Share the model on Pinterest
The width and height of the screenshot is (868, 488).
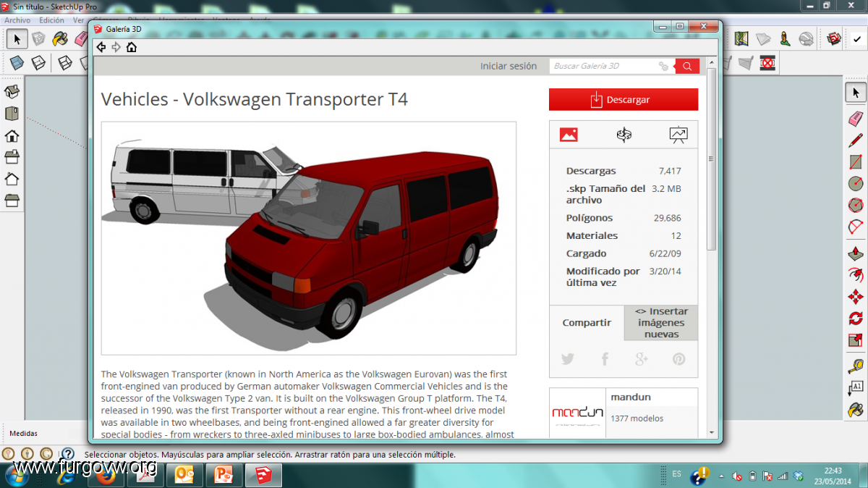(678, 359)
